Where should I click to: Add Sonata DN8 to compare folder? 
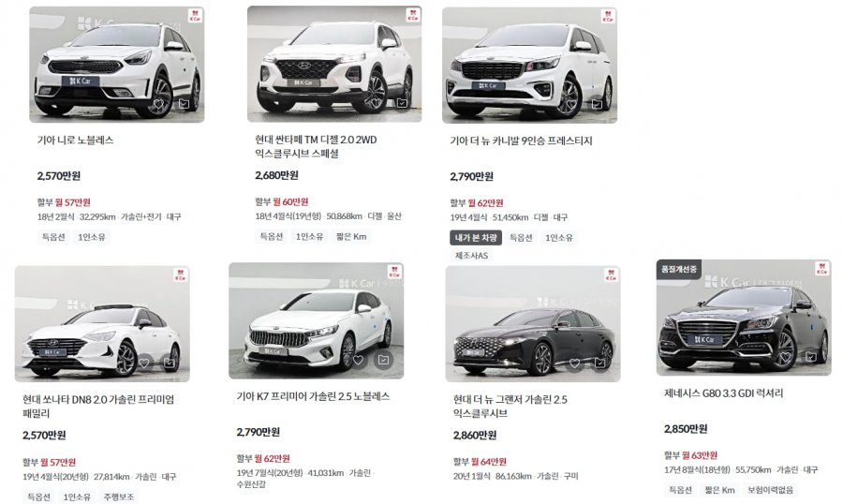(x=170, y=363)
